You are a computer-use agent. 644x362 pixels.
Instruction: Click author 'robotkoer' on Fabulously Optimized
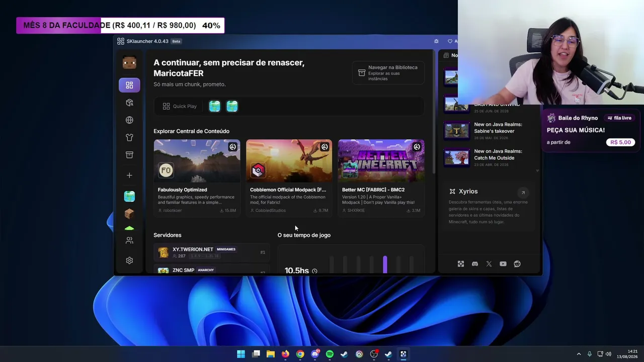tap(172, 211)
